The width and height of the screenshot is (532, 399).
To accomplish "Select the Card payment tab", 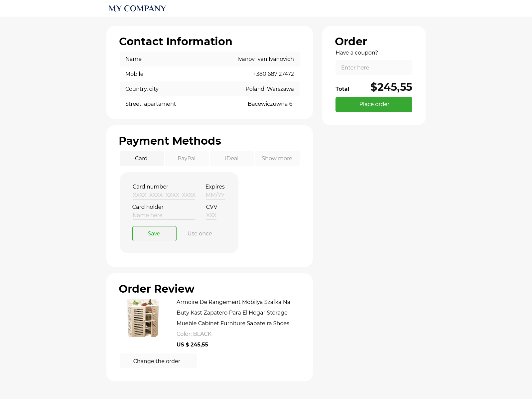I will tap(142, 158).
